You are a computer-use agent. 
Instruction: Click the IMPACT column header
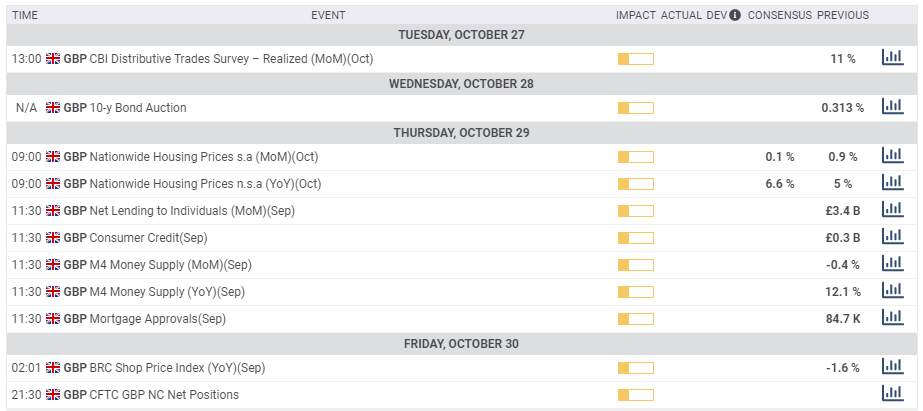pos(636,15)
